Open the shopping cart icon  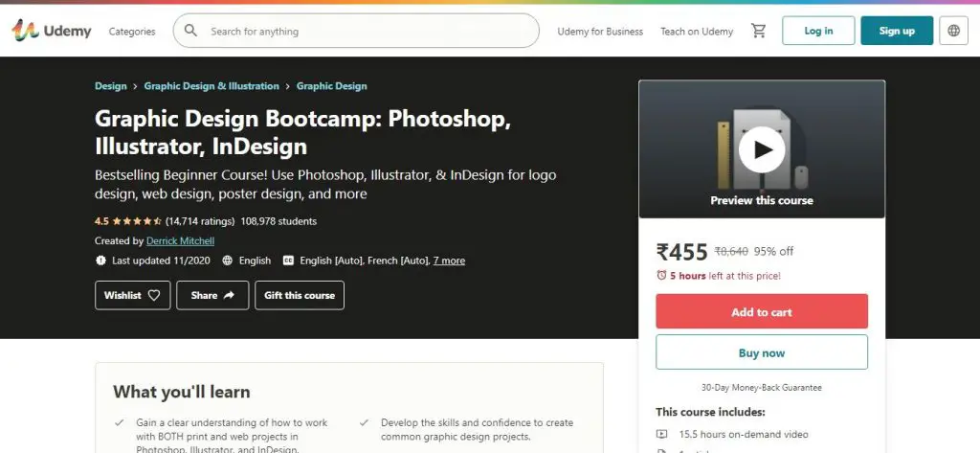click(759, 31)
